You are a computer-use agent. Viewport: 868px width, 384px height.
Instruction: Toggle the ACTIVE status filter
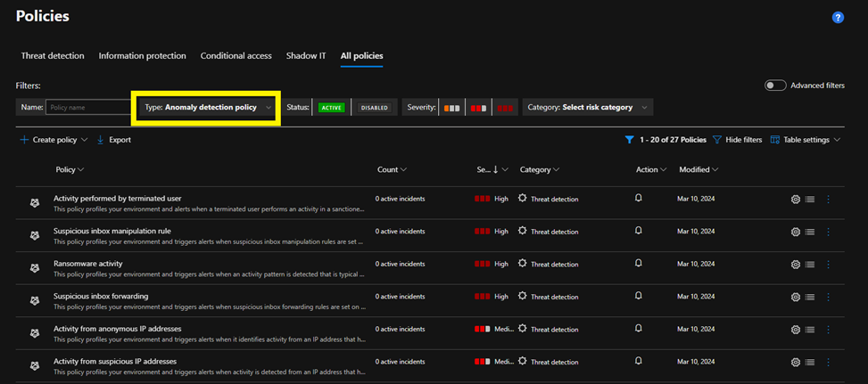pyautogui.click(x=332, y=108)
